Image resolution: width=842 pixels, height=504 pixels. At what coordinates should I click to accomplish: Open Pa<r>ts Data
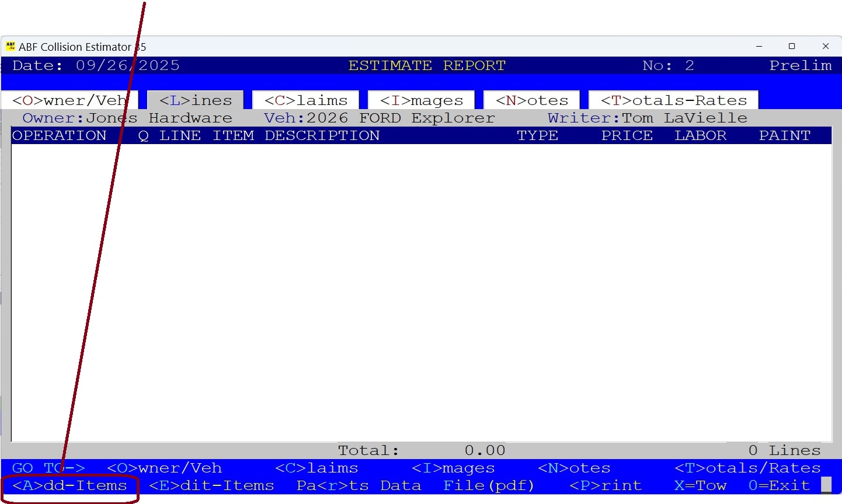(357, 485)
